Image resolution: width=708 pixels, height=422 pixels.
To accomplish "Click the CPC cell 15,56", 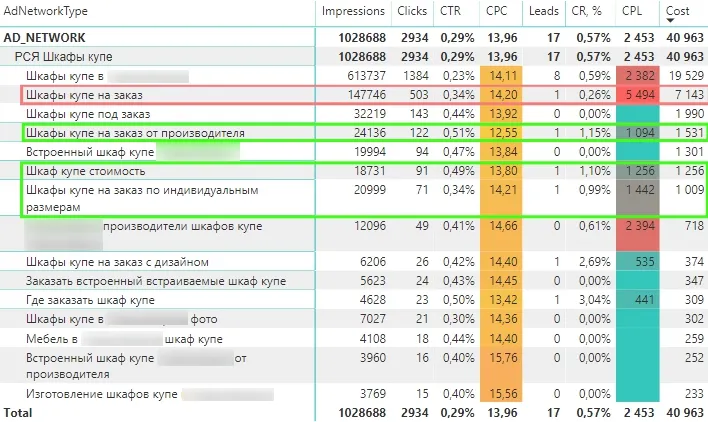I will [x=501, y=394].
